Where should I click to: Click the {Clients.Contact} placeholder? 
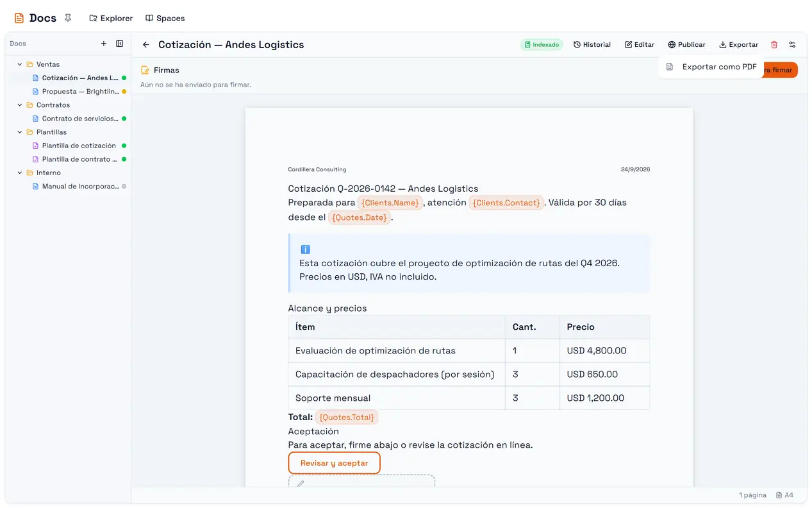click(x=506, y=203)
